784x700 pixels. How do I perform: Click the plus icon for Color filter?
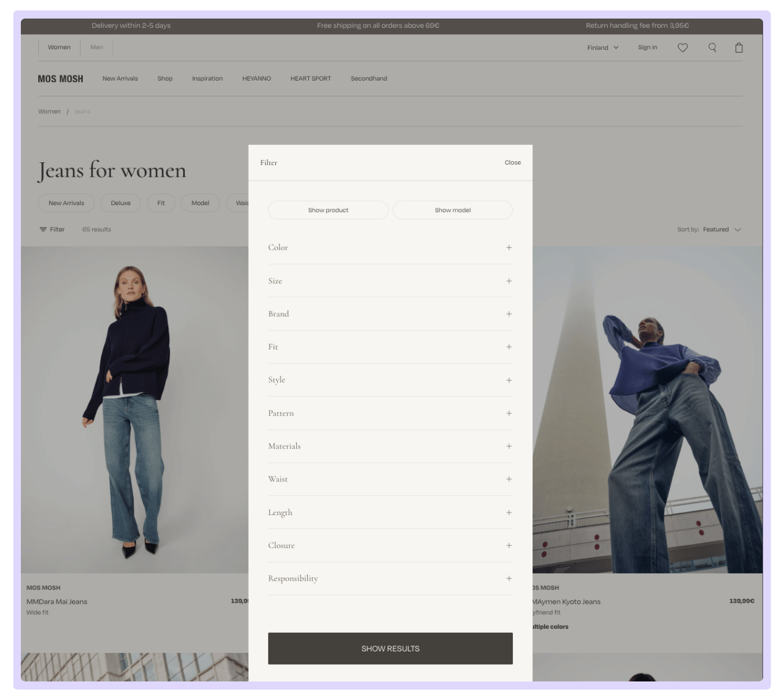click(x=509, y=247)
